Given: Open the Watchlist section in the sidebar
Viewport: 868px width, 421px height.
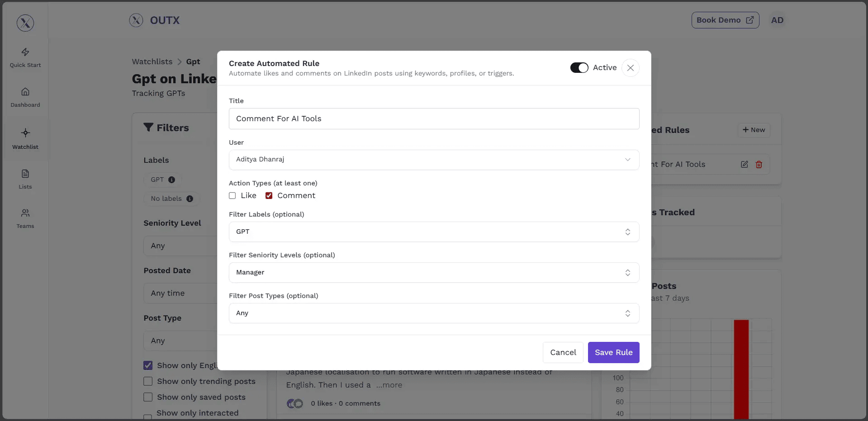Looking at the screenshot, I should 25,139.
